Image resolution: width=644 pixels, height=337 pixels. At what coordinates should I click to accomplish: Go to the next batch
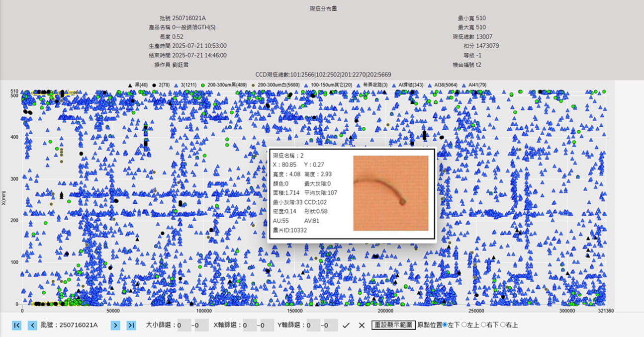[115, 325]
